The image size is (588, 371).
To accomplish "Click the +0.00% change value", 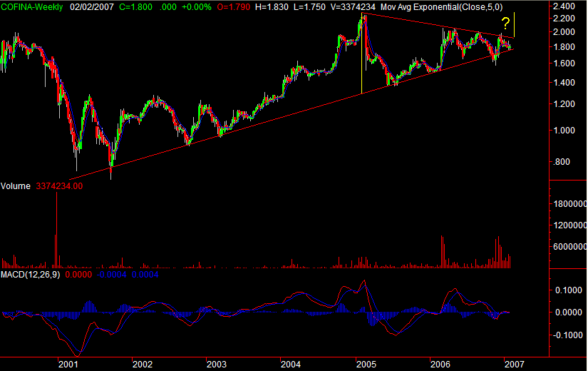I will [x=197, y=6].
